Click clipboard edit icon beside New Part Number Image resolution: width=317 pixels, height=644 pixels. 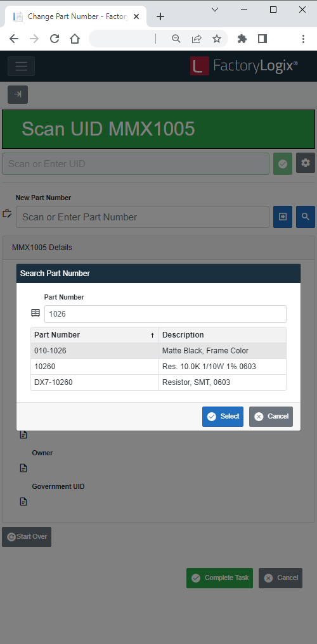coord(7,213)
